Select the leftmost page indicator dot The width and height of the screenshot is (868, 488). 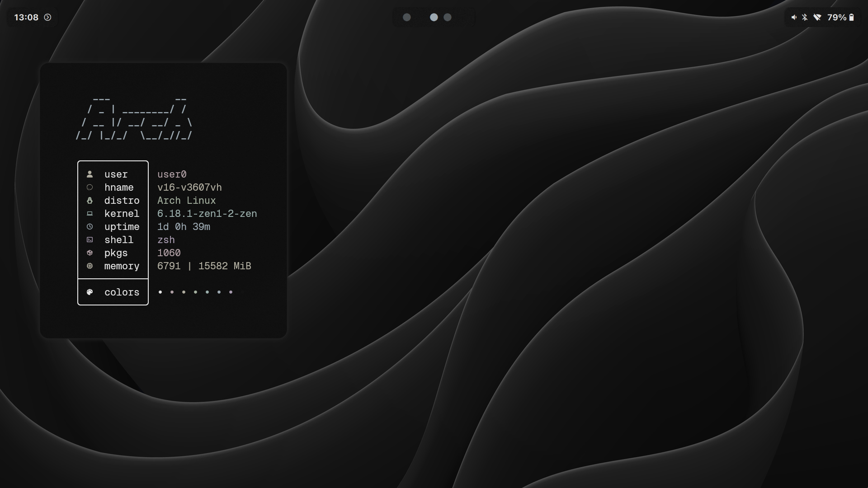coord(407,17)
